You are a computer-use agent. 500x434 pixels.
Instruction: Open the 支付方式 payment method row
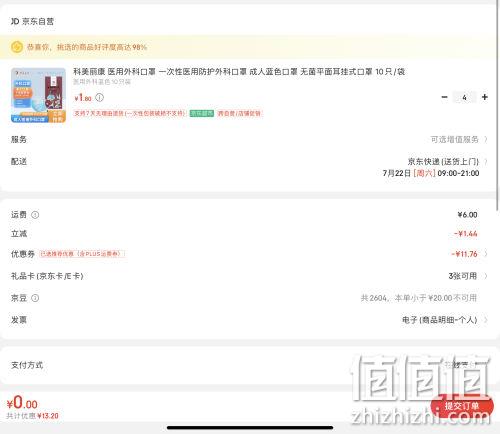(250, 365)
